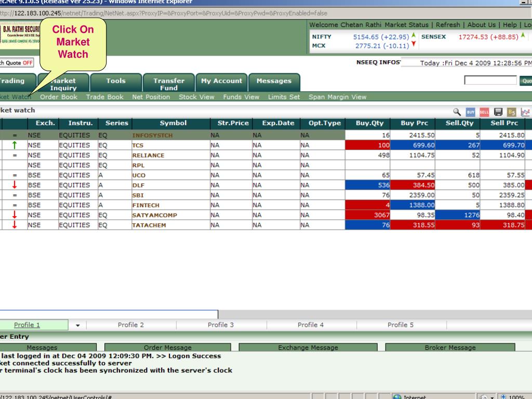Screen dimensions: 532x399
Task: Click the red down arrow beside MCX
Action: coord(414,44)
